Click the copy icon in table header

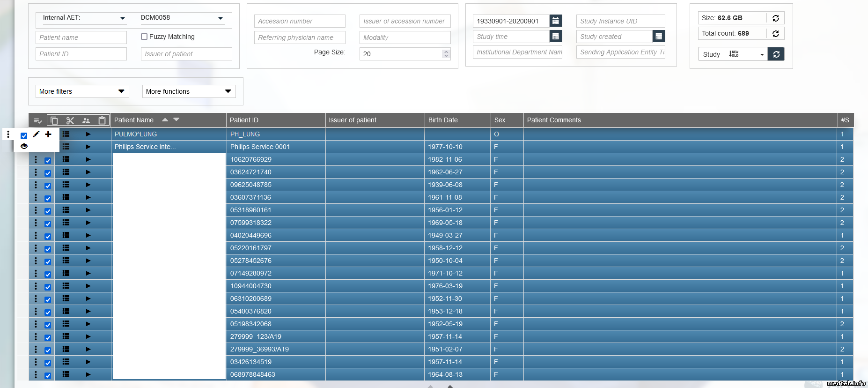pos(54,120)
